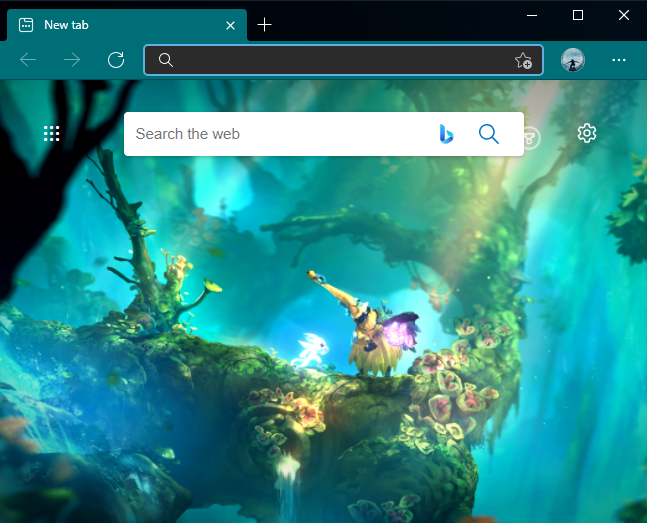Click the Bing logo in search box
Viewport: 647px width, 523px height.
click(446, 134)
